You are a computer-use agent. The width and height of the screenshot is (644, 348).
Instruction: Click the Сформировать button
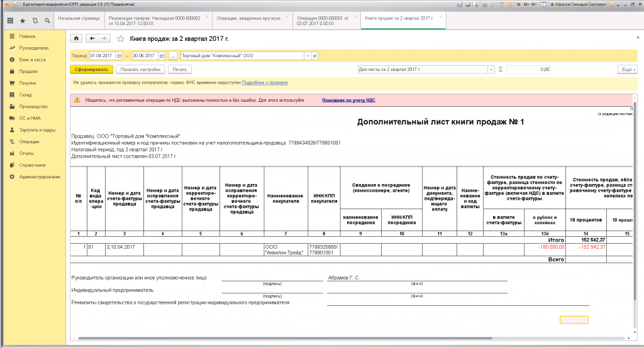(x=91, y=69)
